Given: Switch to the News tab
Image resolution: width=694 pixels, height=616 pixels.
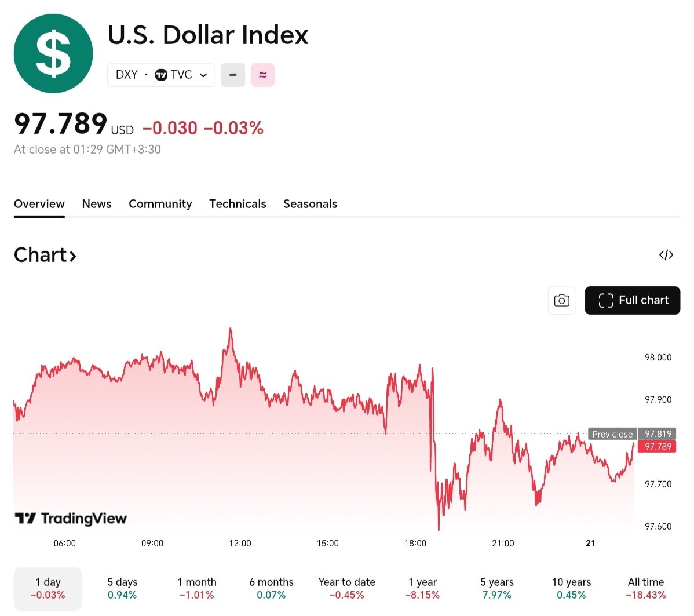Looking at the screenshot, I should click(x=96, y=204).
